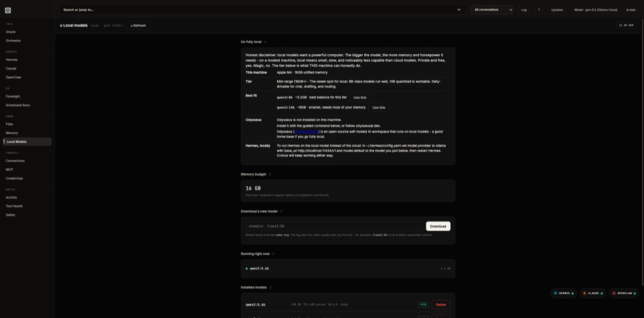Click 'Apple M4 · 16GB unified memory' text
644x318 pixels.
tap(302, 72)
